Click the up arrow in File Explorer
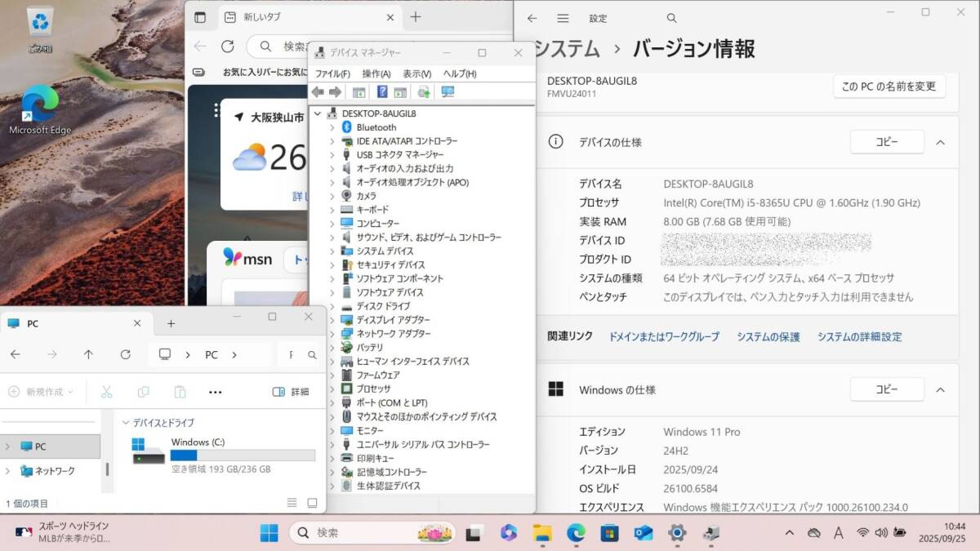980x551 pixels. 88,354
